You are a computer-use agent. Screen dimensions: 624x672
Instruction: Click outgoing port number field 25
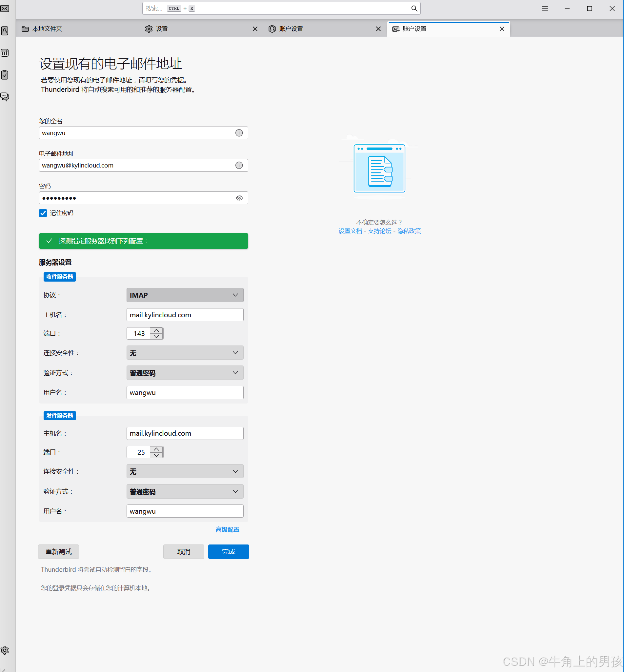click(x=138, y=452)
